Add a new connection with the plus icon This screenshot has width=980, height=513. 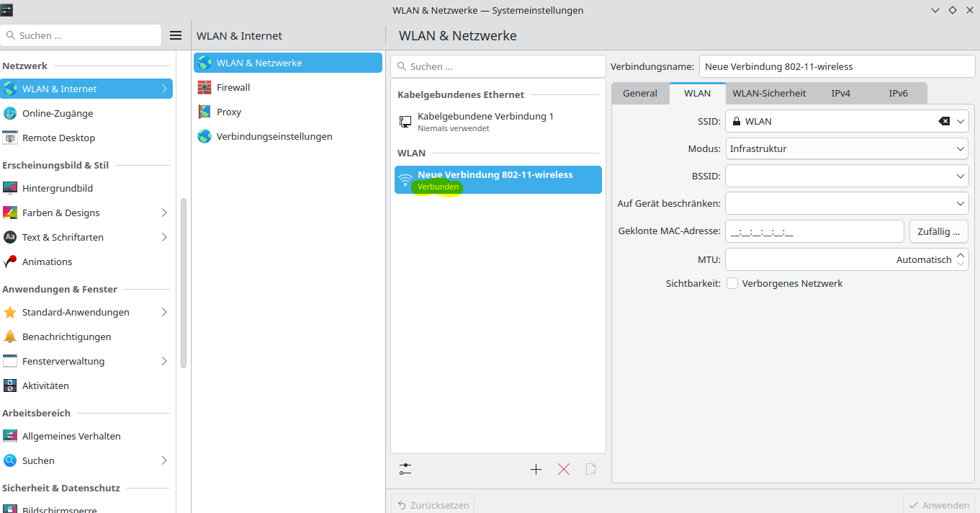(536, 468)
